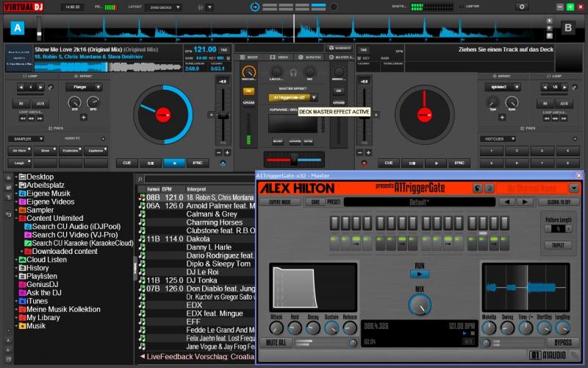Trigger the Siren sampler pad

45,151
